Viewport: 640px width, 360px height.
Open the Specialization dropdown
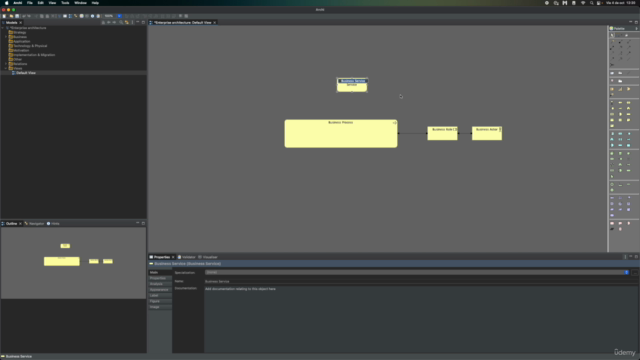417,272
